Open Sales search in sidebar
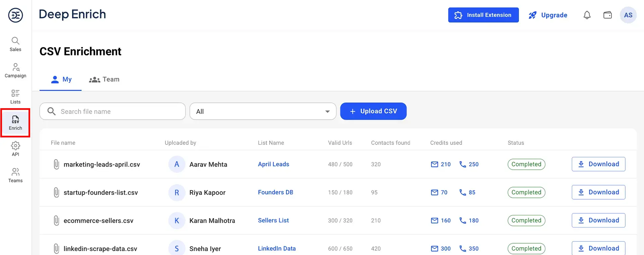This screenshot has width=644, height=255. pos(15,44)
